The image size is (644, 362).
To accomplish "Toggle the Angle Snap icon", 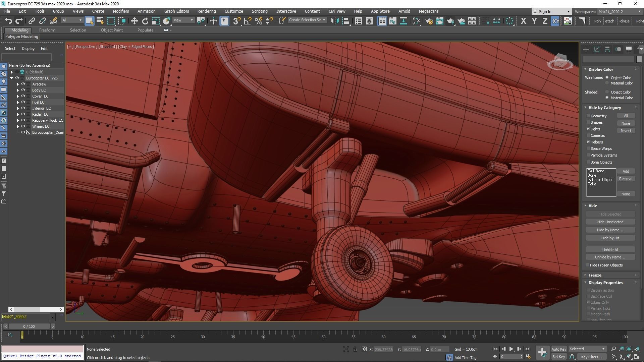I will [248, 21].
